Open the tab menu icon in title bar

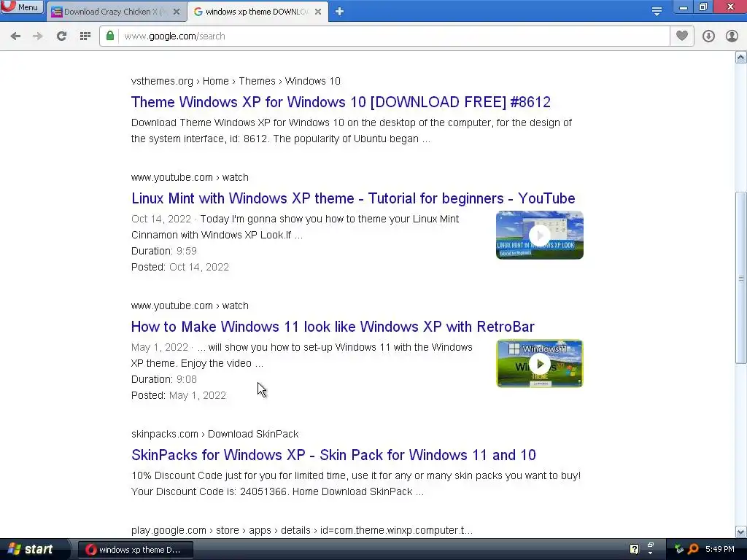(657, 12)
